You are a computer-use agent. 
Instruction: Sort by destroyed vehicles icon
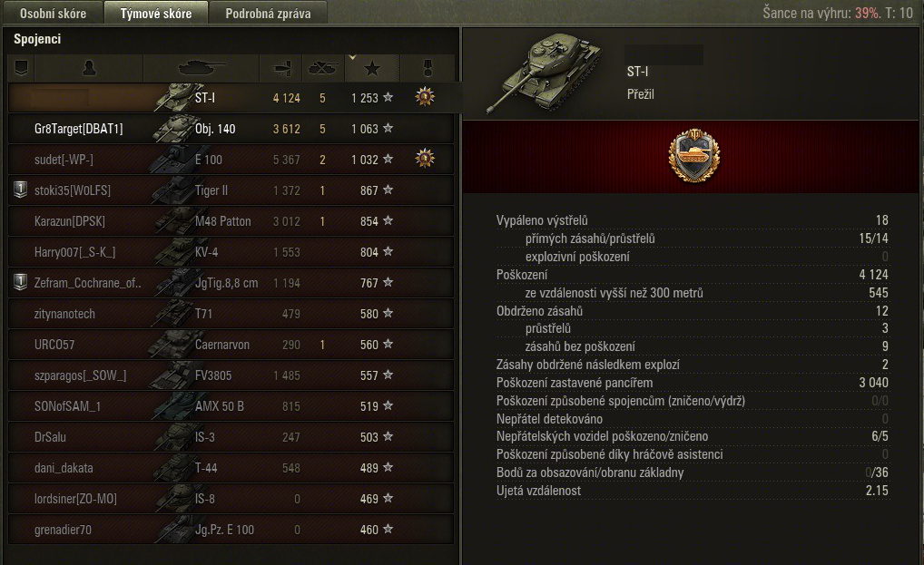323,68
